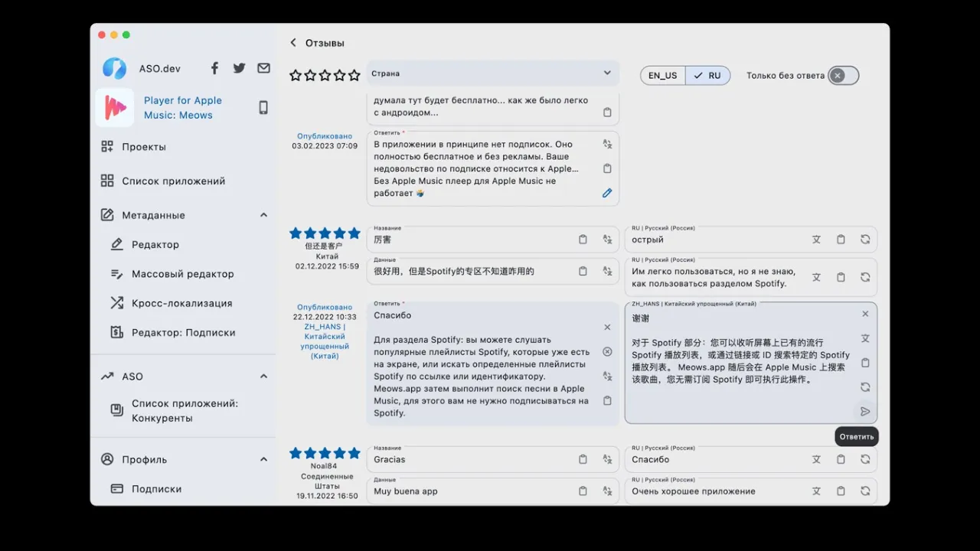
Task: Open Массовый редактор
Action: click(x=183, y=274)
